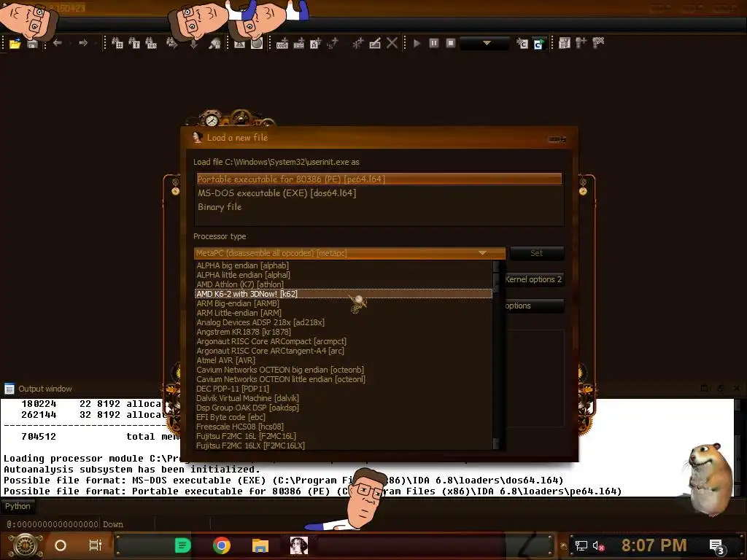The image size is (747, 560).
Task: Choose Dalvik Virtual Machine processor
Action: point(344,398)
